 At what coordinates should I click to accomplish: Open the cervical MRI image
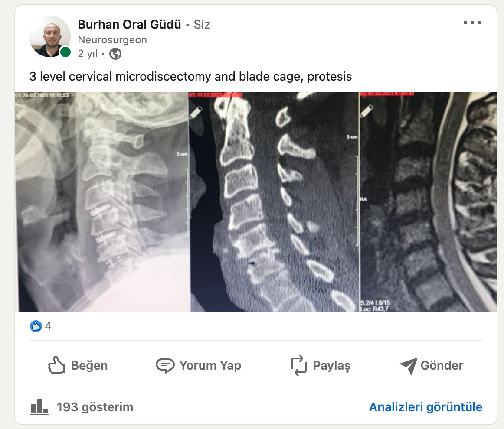(428, 202)
